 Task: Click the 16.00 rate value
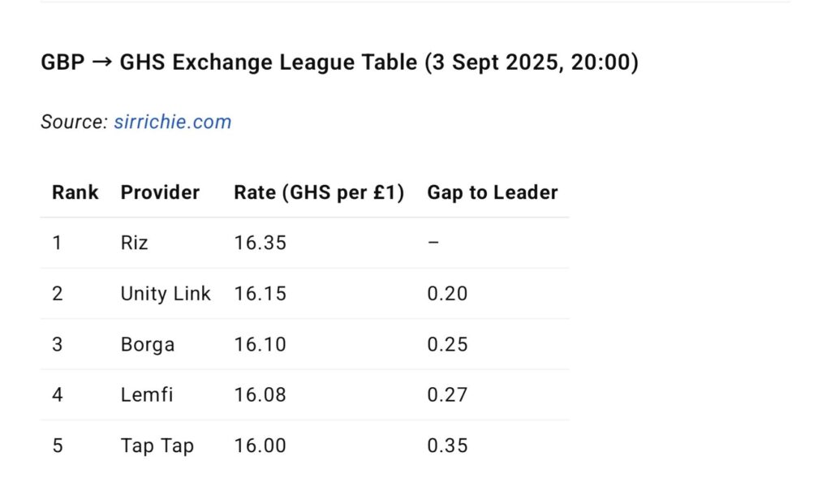(260, 446)
